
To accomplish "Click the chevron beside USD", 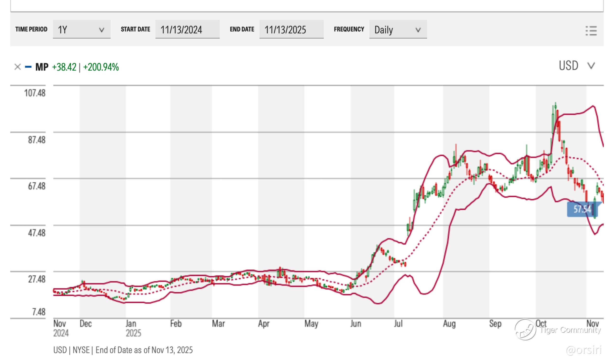I will coord(591,66).
